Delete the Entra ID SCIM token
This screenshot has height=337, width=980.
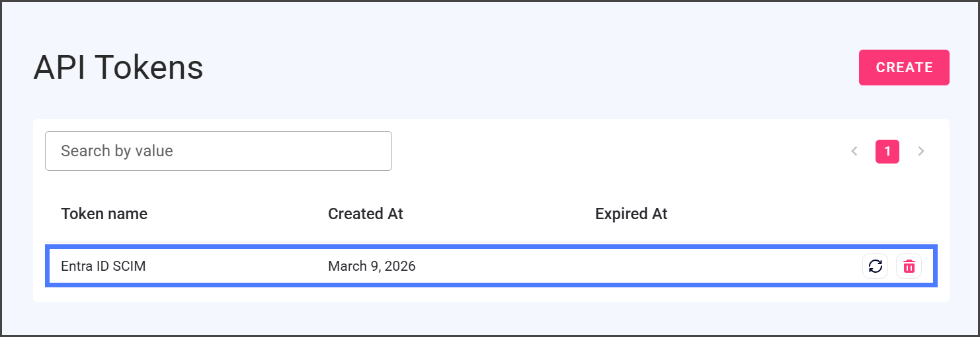pyautogui.click(x=909, y=266)
